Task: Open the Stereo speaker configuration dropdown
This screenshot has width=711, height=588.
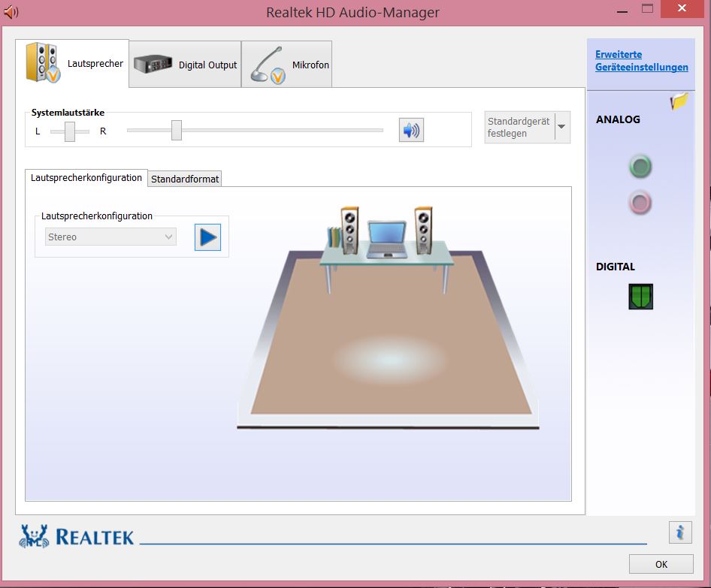Action: coord(110,237)
